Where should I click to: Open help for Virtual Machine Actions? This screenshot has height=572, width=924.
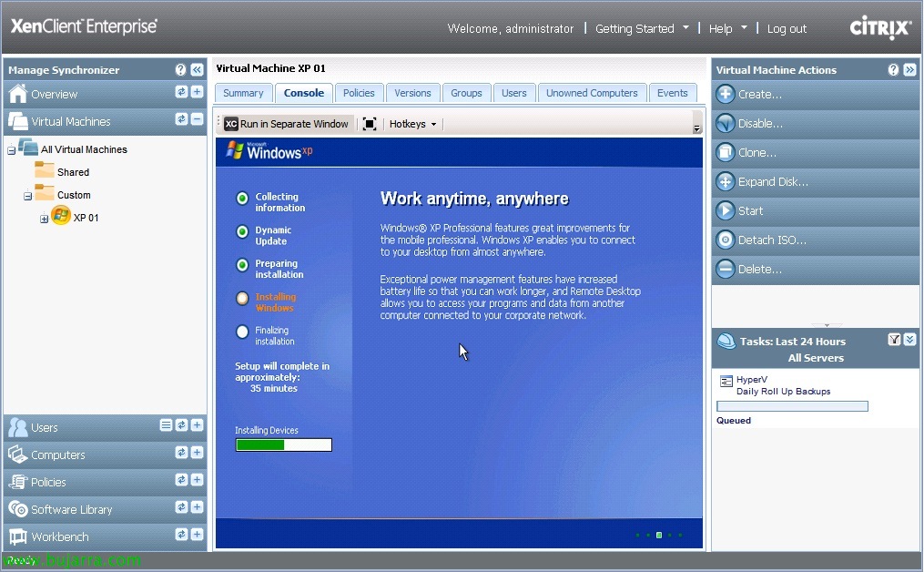pos(893,69)
